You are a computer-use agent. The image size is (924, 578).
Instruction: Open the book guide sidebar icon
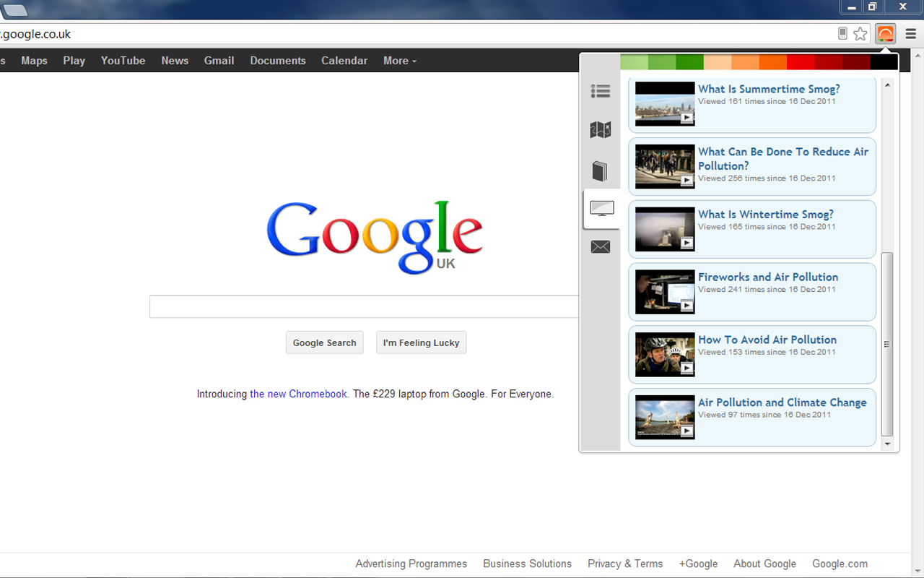tap(601, 171)
